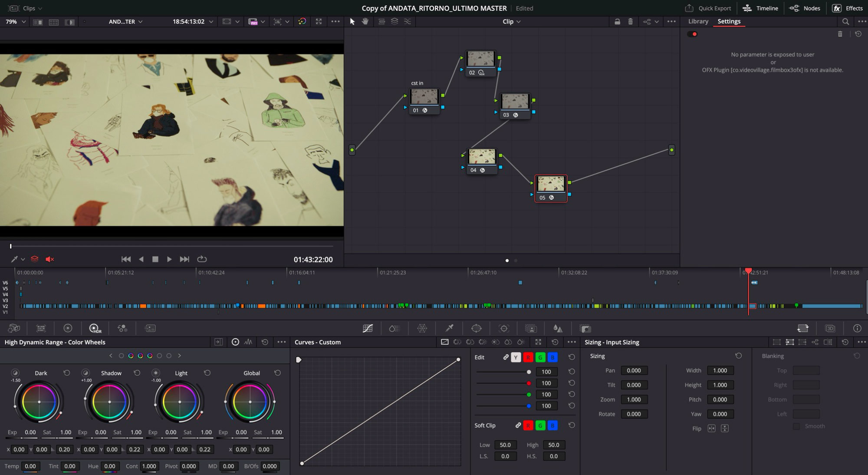Open the Sizing palette
Screen dimensions: 868x475
(x=803, y=328)
